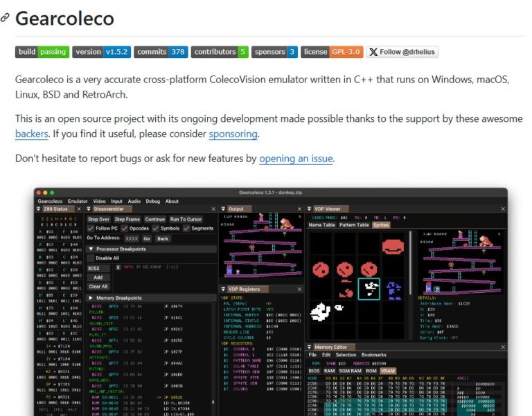Open the license GPL-3.0 badge

tap(332, 52)
